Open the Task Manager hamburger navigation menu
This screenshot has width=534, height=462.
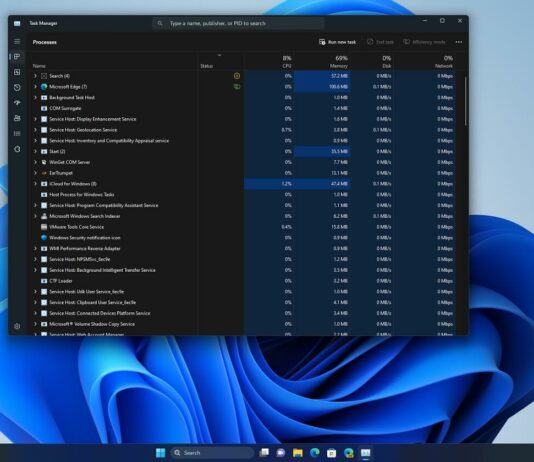coord(17,42)
